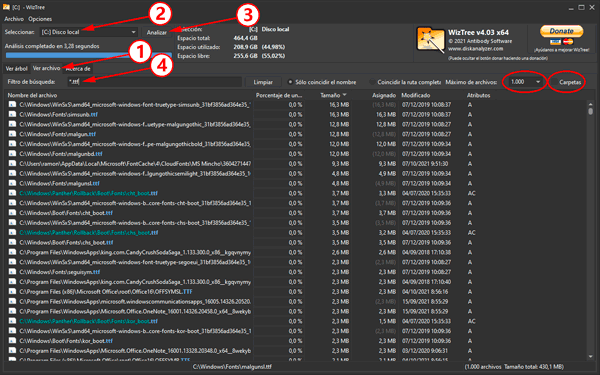
Task: Open the Máximo de archivos 1.000 dropdown
Action: point(525,82)
